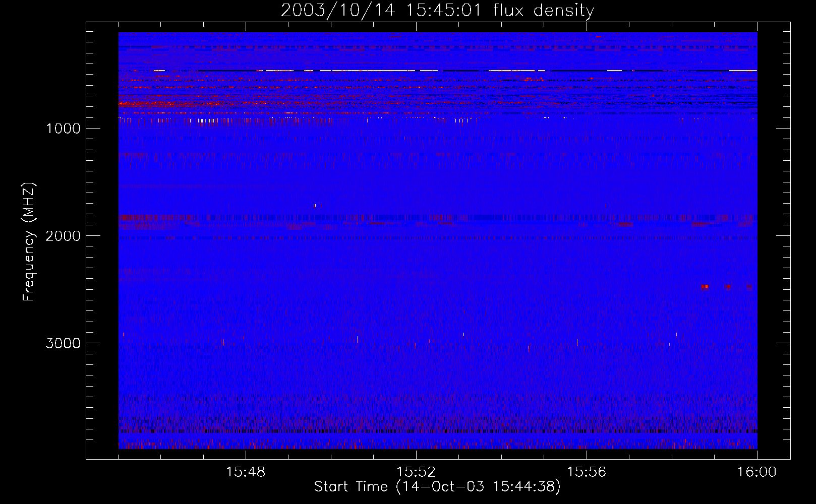
Task: Click the 3000 frequency tick label
Action: click(63, 343)
